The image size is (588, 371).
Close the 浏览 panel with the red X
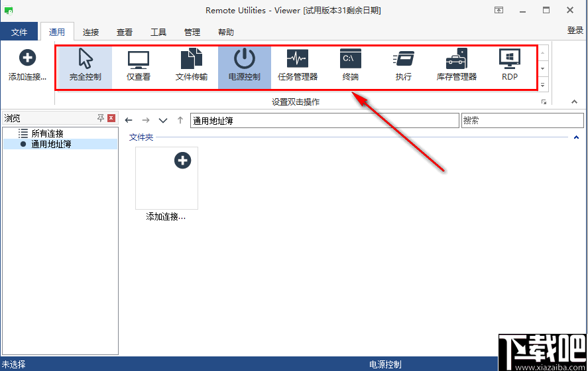tap(111, 118)
